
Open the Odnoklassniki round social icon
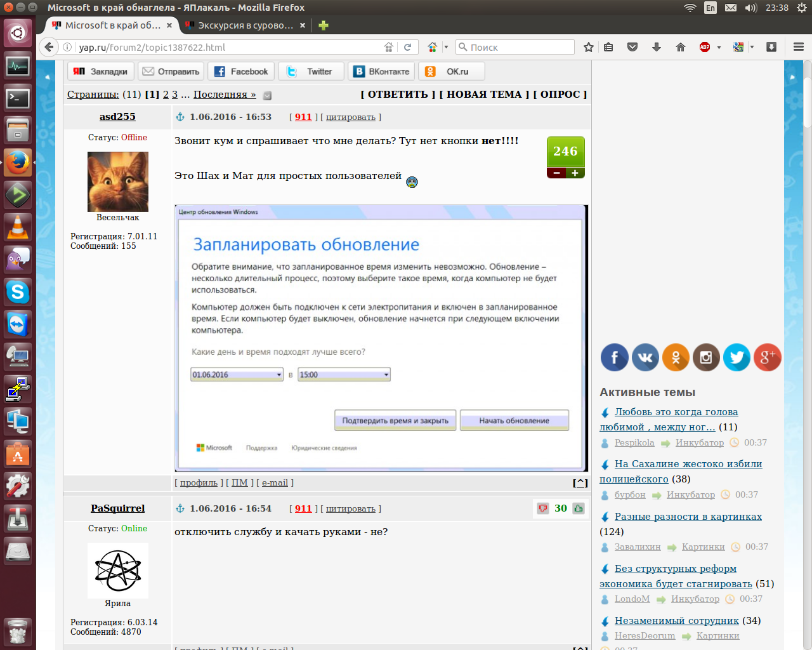[676, 357]
